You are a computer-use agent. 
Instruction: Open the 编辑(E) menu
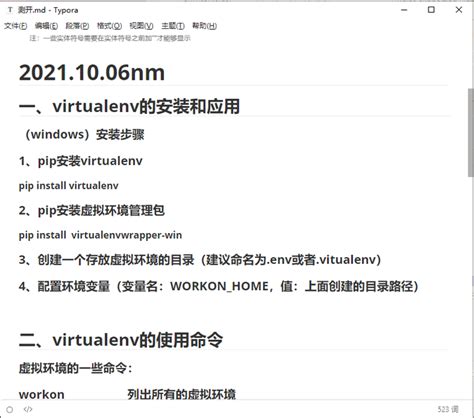46,26
